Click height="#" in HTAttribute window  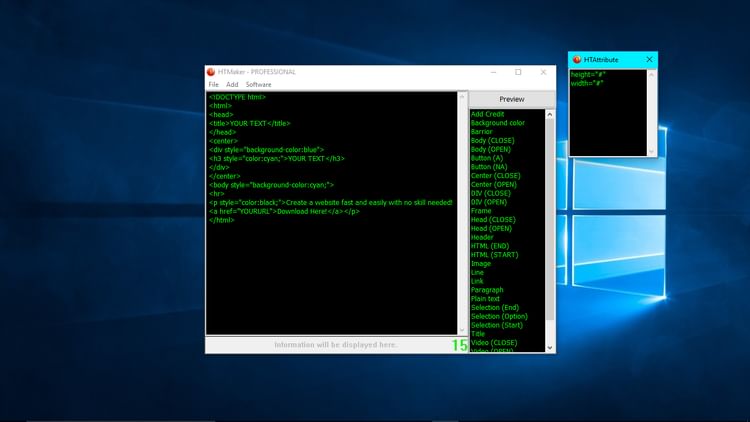(x=588, y=75)
